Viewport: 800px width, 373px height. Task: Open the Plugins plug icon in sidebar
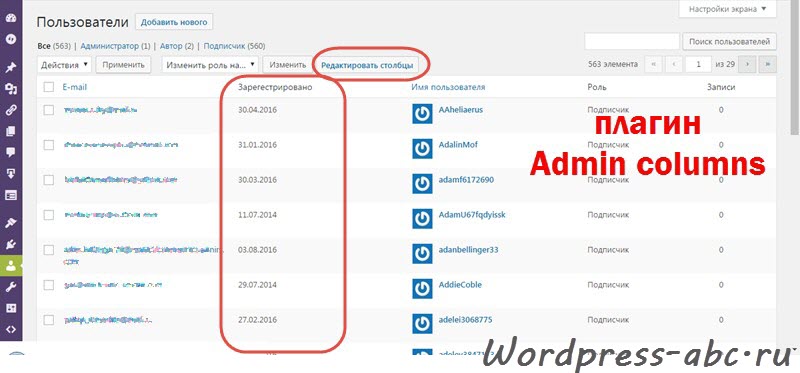[11, 244]
